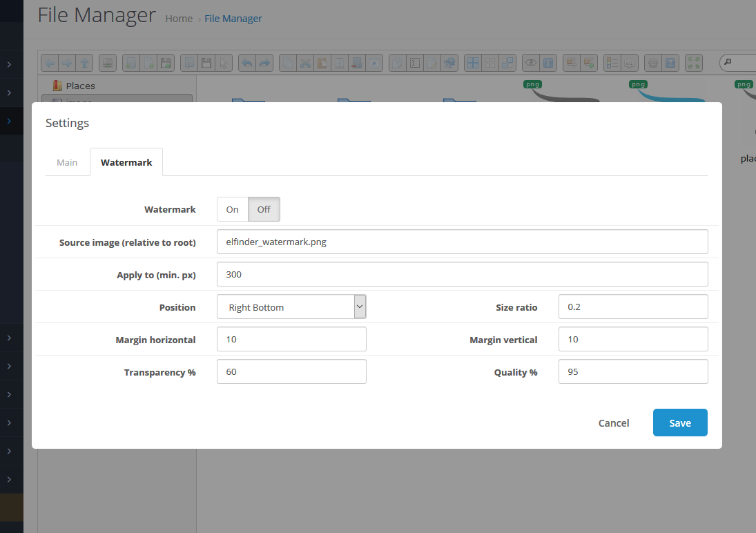Viewport: 756px width, 533px height.
Task: Cancel the Settings dialog
Action: click(613, 423)
